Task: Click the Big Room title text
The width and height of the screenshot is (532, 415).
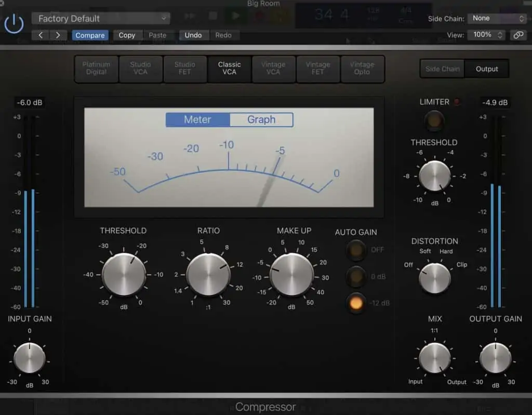Action: point(263,4)
